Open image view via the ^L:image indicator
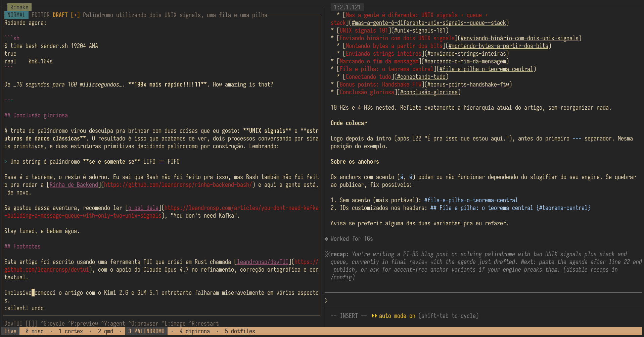This screenshot has height=337, width=644. pyautogui.click(x=173, y=323)
